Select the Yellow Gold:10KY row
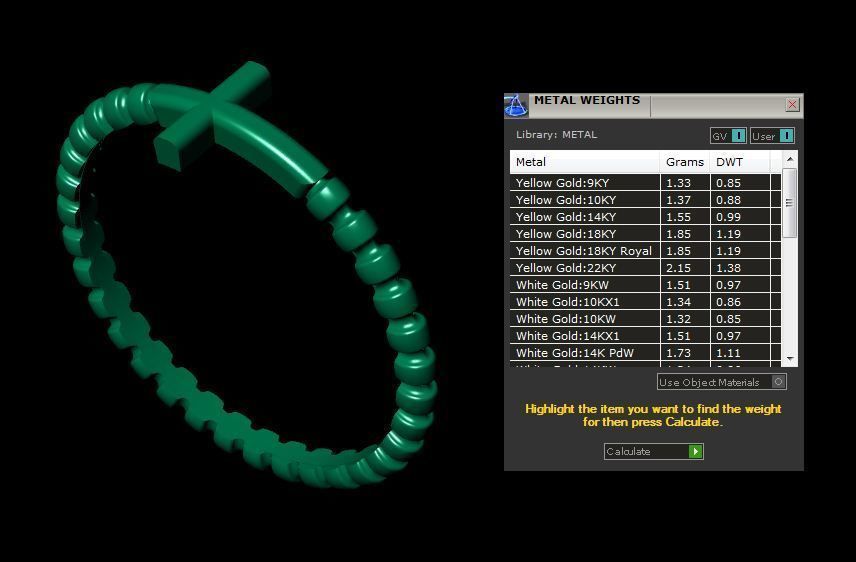The image size is (856, 562). coord(646,200)
